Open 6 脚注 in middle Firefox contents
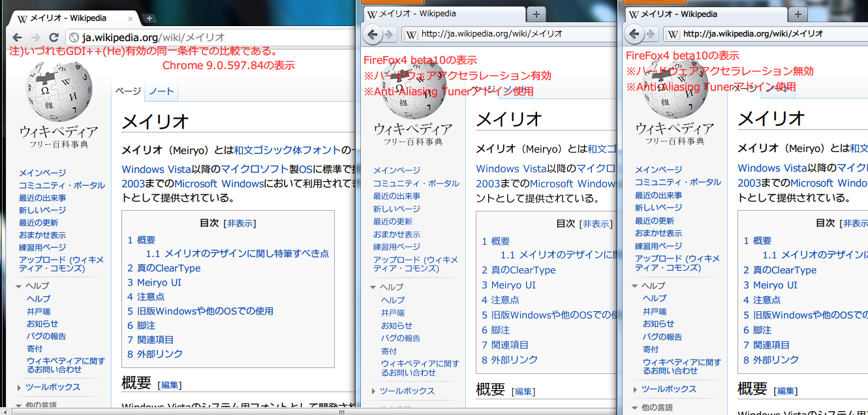868x415 pixels. pyautogui.click(x=496, y=330)
